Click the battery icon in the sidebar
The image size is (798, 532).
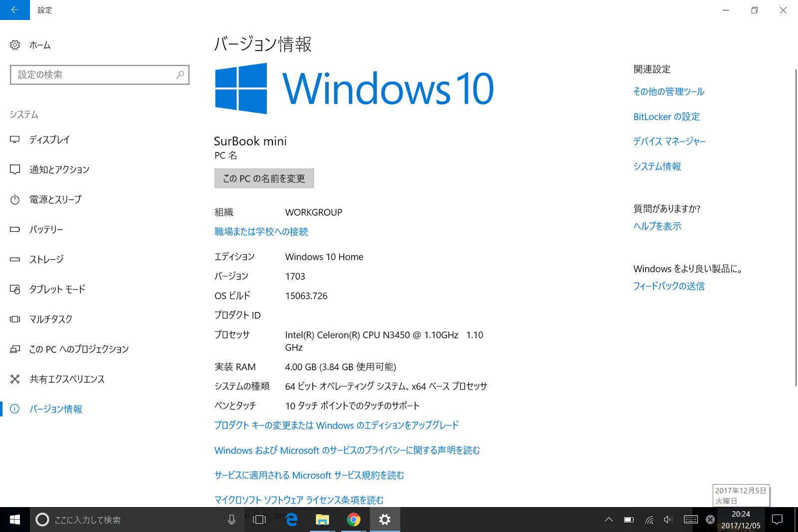click(15, 229)
